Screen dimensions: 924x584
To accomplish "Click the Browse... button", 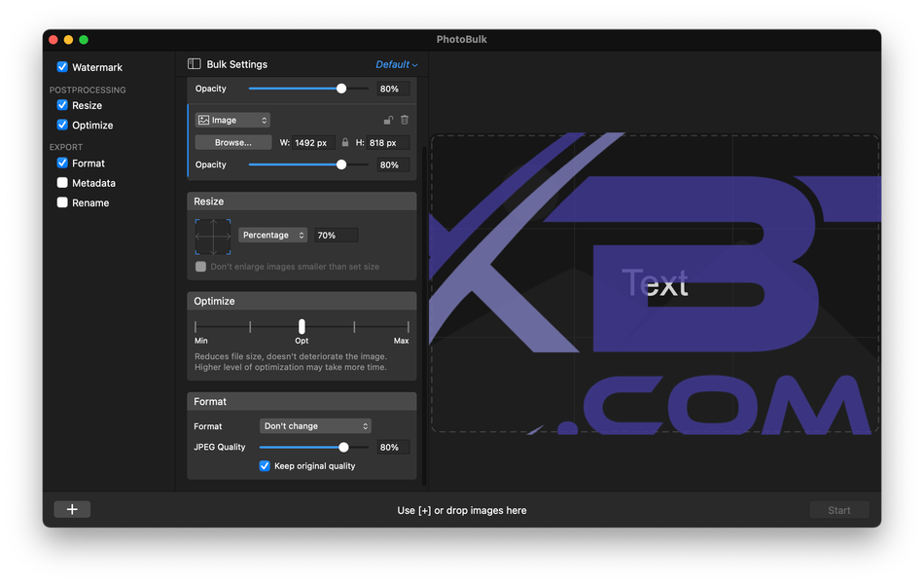I will [x=233, y=143].
